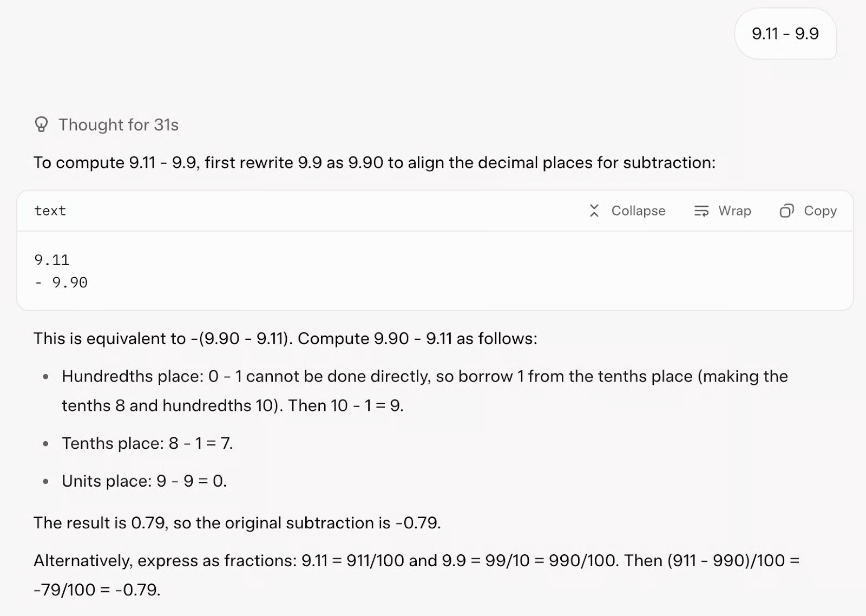866x616 pixels.
Task: Toggle the code block collapsed state
Action: click(627, 211)
